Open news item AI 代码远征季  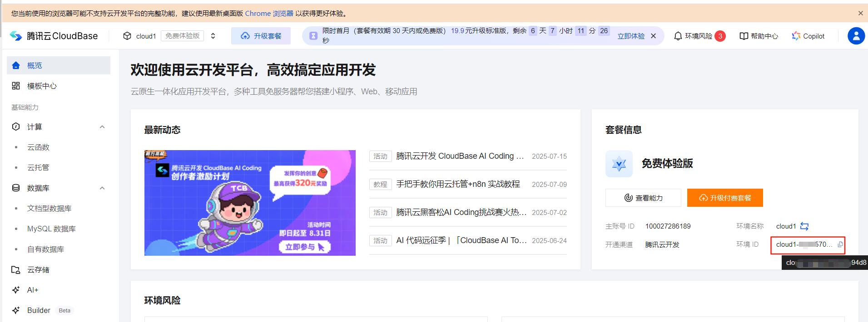pos(461,240)
